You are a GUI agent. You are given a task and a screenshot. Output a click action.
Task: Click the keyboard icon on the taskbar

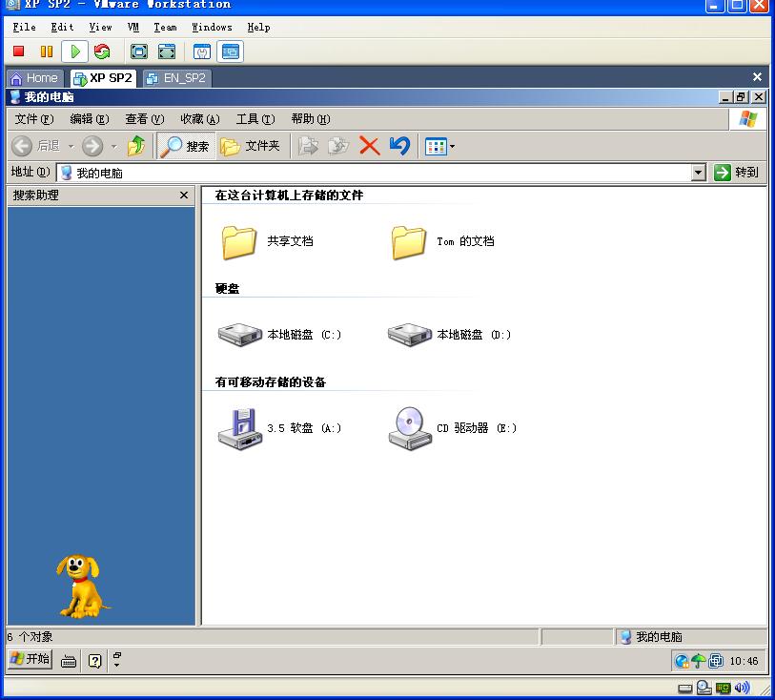69,661
